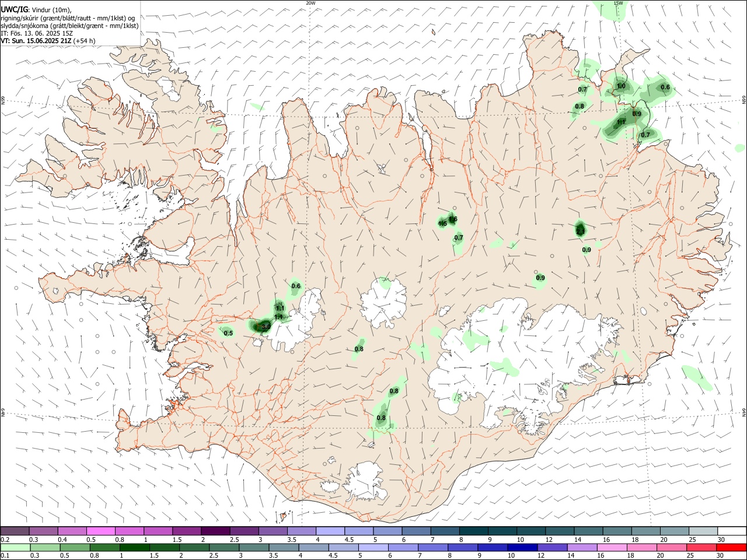Click the lightest green 0.1–0.3 rain swatch
The height and width of the screenshot is (560, 747).
coord(15,548)
